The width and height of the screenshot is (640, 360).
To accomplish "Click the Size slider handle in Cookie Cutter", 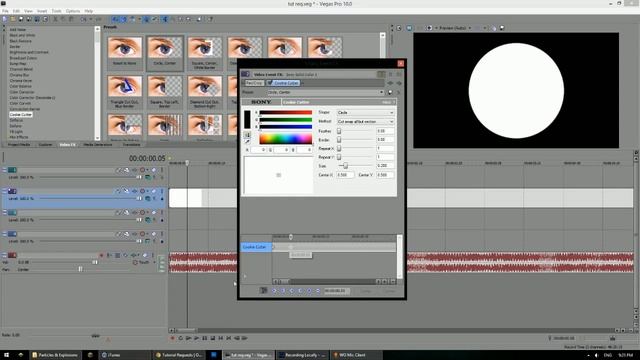I will click(x=346, y=166).
